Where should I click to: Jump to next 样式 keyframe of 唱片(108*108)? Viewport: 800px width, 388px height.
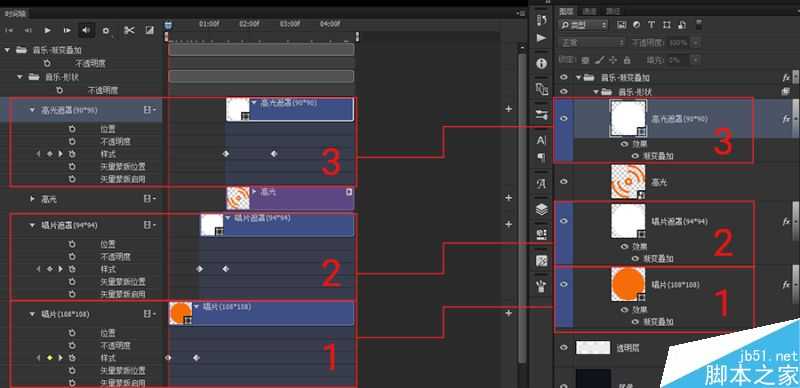[x=61, y=358]
